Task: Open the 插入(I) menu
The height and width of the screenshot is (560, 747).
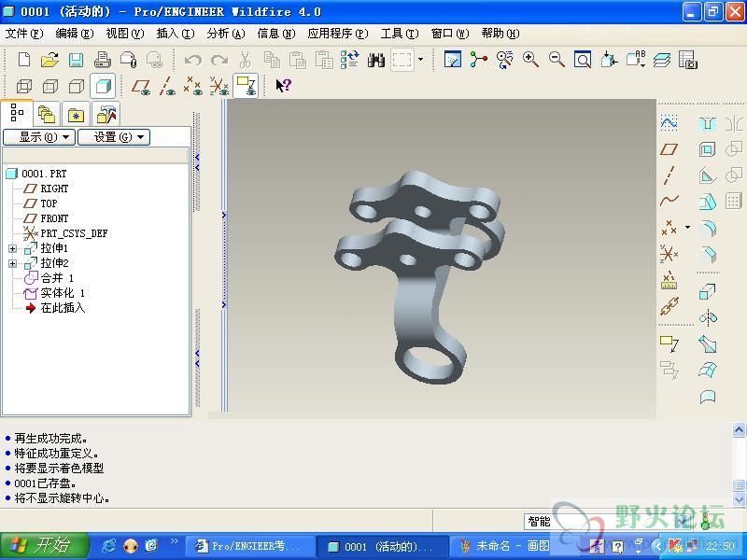Action: coord(176,34)
